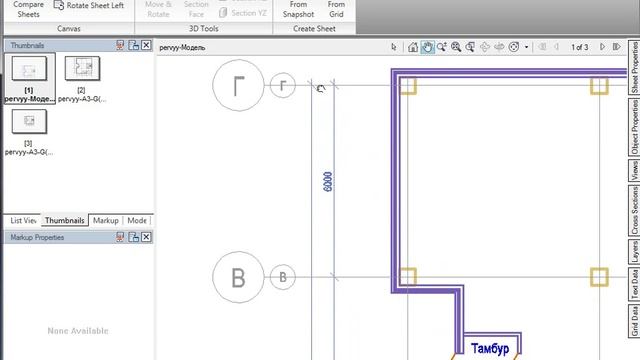Click Rotate Sheet Left
Image resolution: width=640 pixels, height=360 pixels.
(89, 6)
